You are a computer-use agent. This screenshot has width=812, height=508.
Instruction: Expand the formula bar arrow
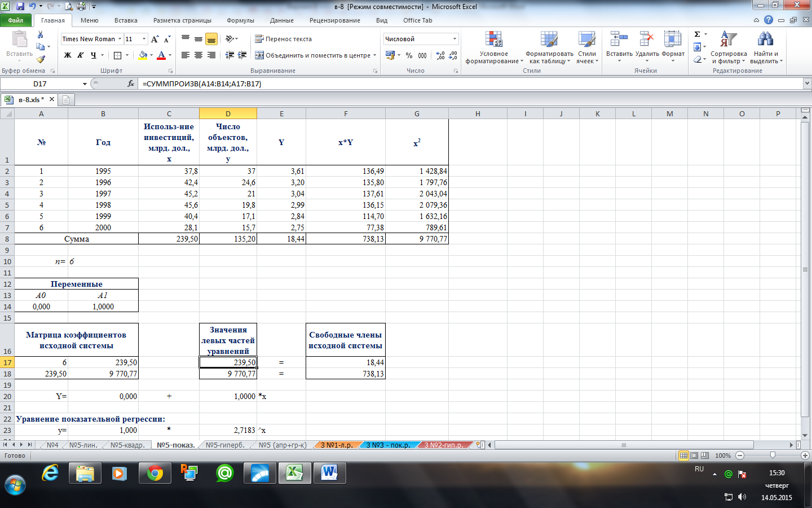(x=807, y=84)
